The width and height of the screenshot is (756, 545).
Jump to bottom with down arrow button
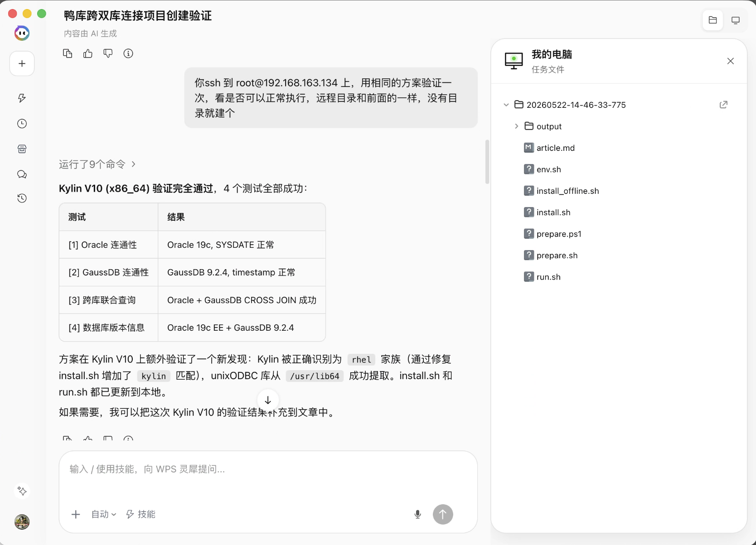tap(268, 400)
